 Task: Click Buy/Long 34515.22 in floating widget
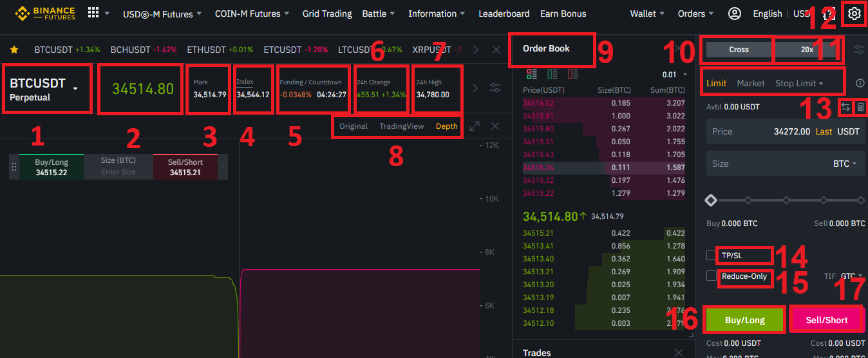click(52, 167)
